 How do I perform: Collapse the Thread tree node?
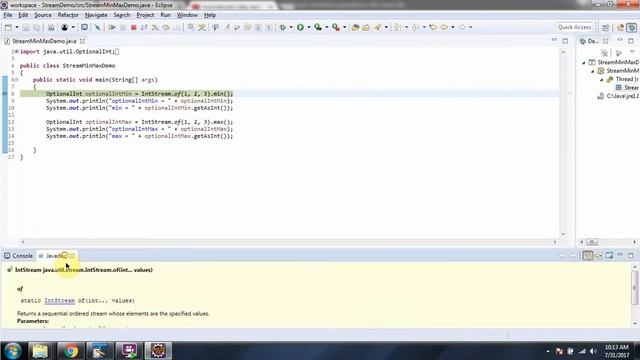coord(602,80)
